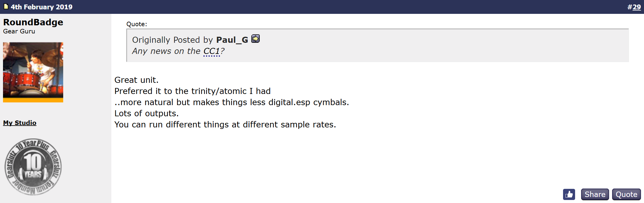Open the My Studio link

coord(20,123)
